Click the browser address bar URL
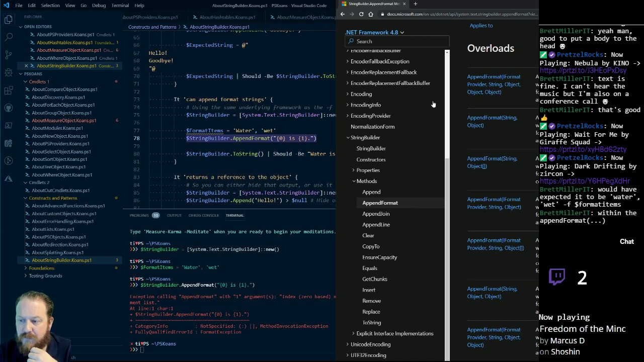Image resolution: width=644 pixels, height=362 pixels. click(462, 14)
